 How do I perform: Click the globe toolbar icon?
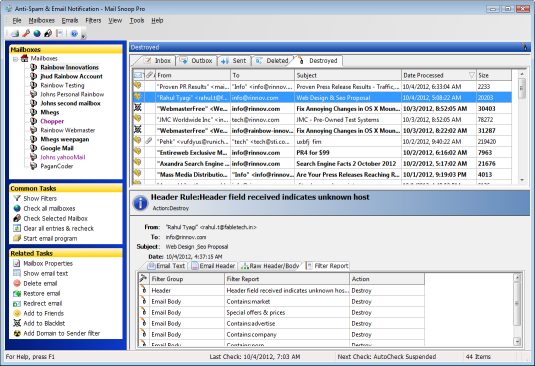coord(37,33)
